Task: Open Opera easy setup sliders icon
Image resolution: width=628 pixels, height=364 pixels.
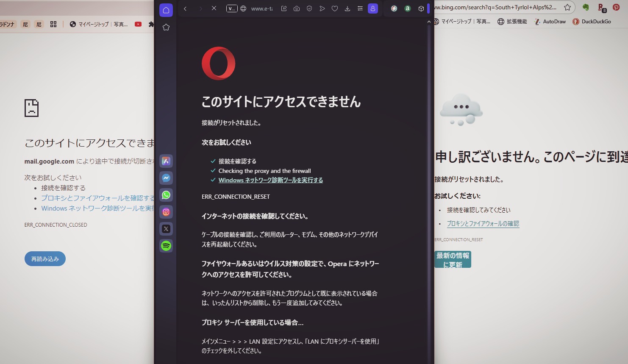Action: coord(360,8)
